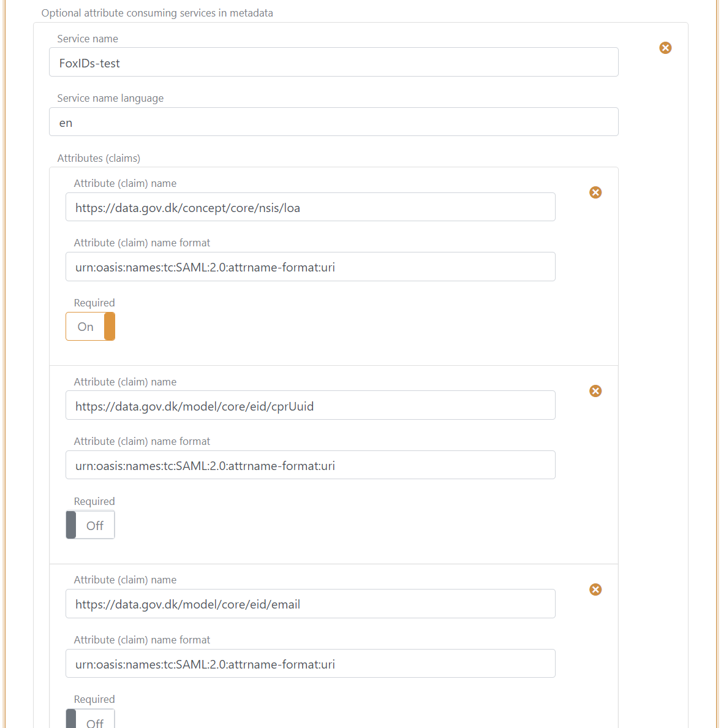The height and width of the screenshot is (728, 721).
Task: Click the Required label above the On switch
Action: [94, 302]
